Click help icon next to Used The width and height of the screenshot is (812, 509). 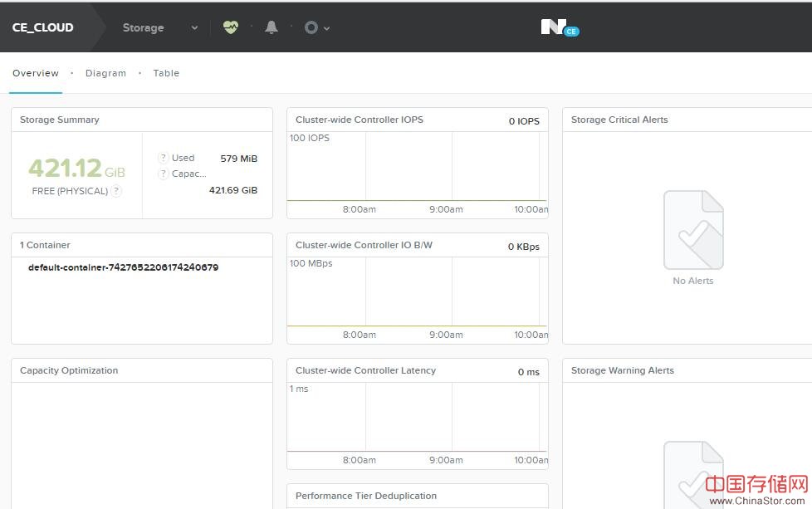point(164,158)
